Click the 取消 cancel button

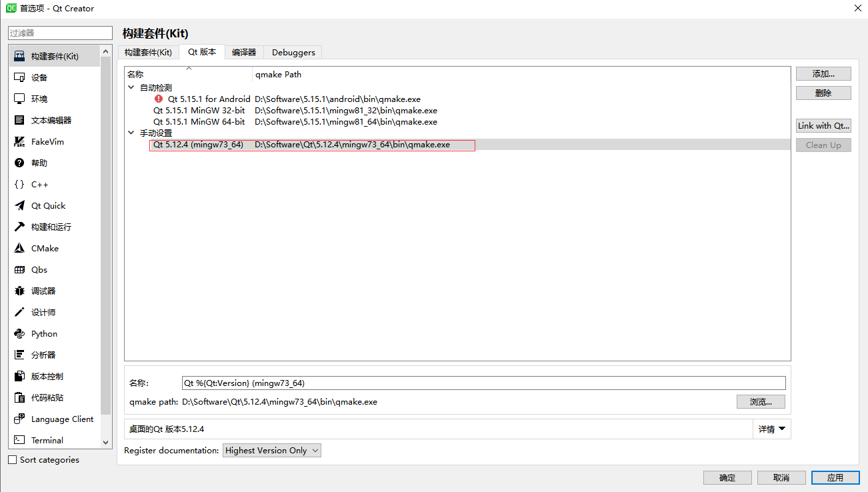coord(781,477)
